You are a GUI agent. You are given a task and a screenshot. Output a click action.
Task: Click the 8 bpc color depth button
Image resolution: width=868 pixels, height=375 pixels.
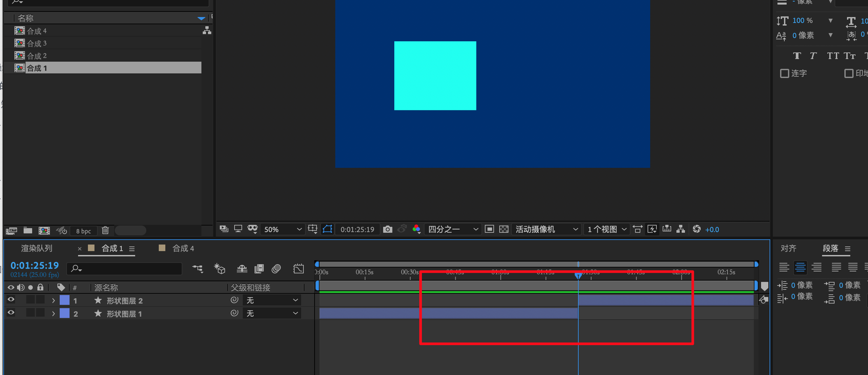point(83,231)
